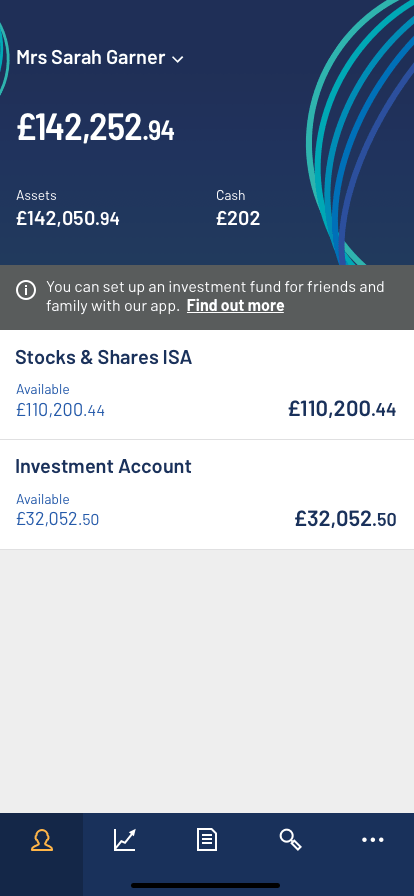Open the documents tab icon
The width and height of the screenshot is (414, 896).
pyautogui.click(x=206, y=840)
